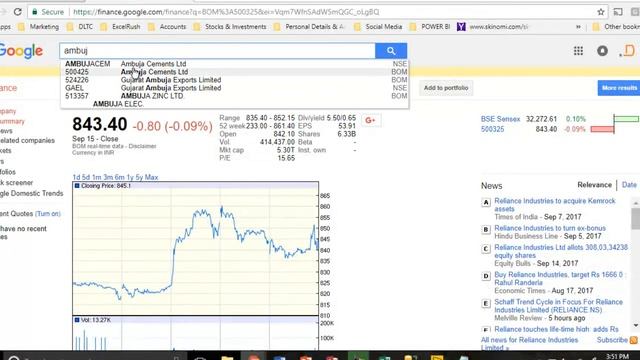Open Schaff Trend Cycle article
Screen dimensions: 640x360
(x=558, y=306)
